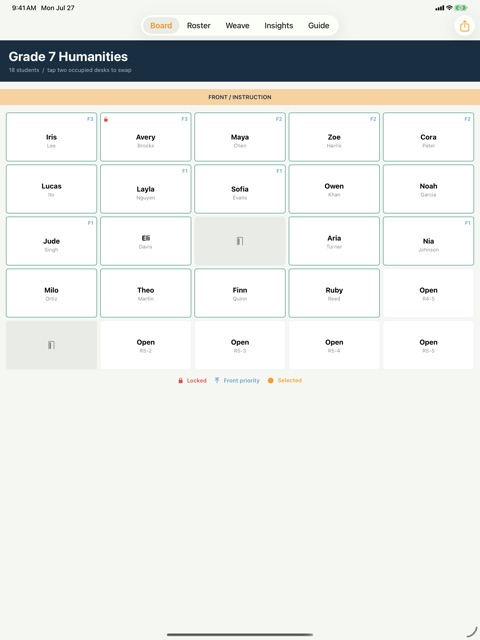Select the blocked spot in the bottom row
Screen dimensions: 480x640
coord(51,345)
